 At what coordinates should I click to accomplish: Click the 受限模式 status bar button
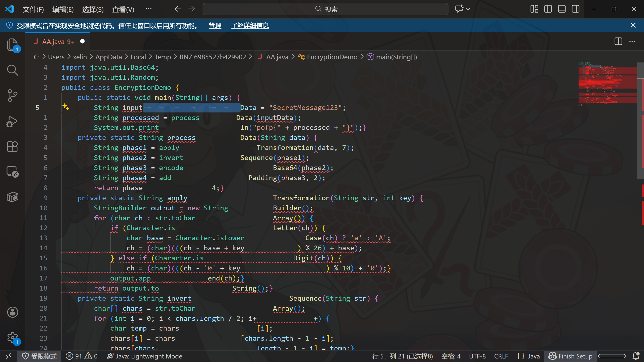click(x=39, y=356)
